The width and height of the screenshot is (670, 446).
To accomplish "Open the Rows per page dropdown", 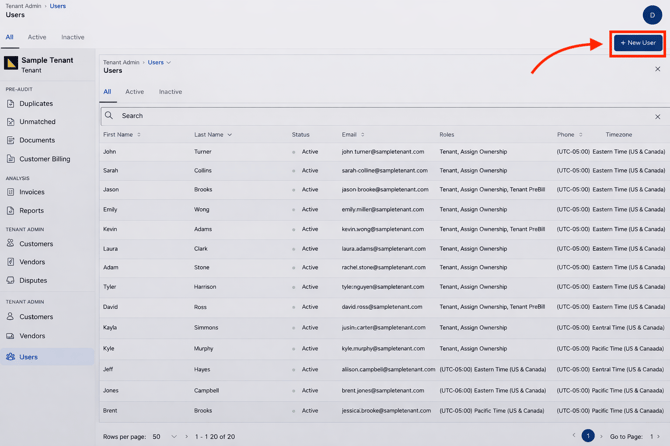I will point(165,437).
